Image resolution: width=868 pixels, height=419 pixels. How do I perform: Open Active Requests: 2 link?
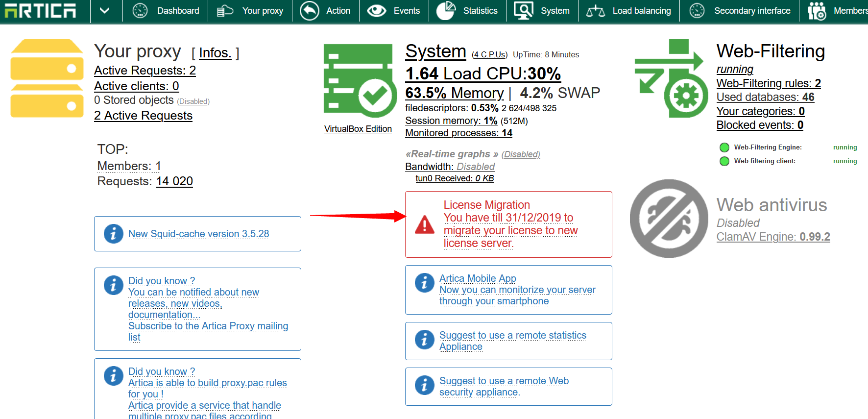click(x=145, y=71)
